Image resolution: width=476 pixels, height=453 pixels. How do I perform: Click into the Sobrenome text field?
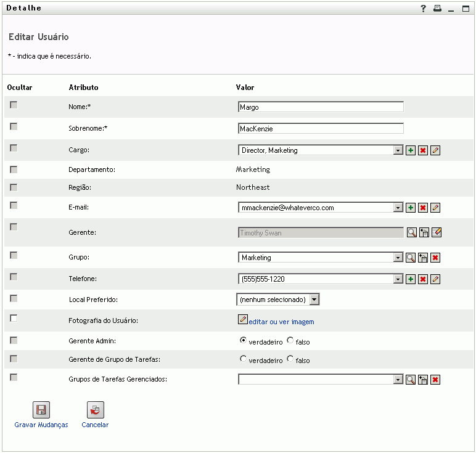(321, 129)
